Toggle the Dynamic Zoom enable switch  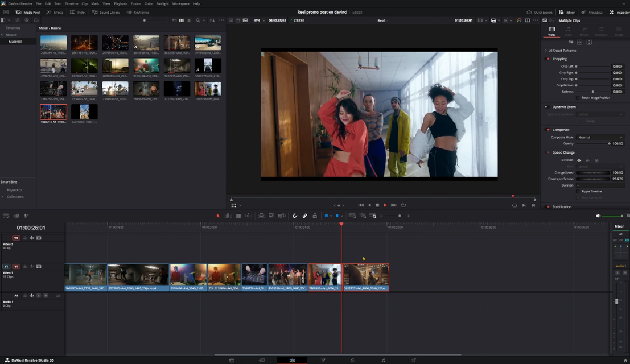point(546,107)
